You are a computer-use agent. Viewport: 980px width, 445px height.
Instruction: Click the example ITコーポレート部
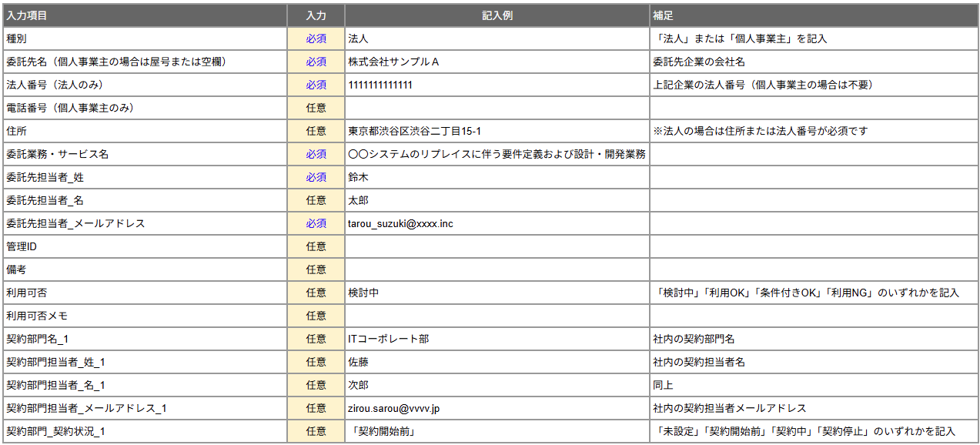[x=389, y=339]
